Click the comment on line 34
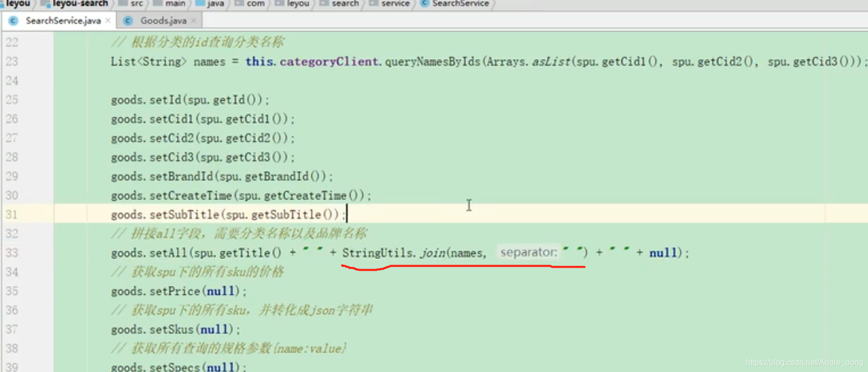This screenshot has width=868, height=372. coord(197,272)
